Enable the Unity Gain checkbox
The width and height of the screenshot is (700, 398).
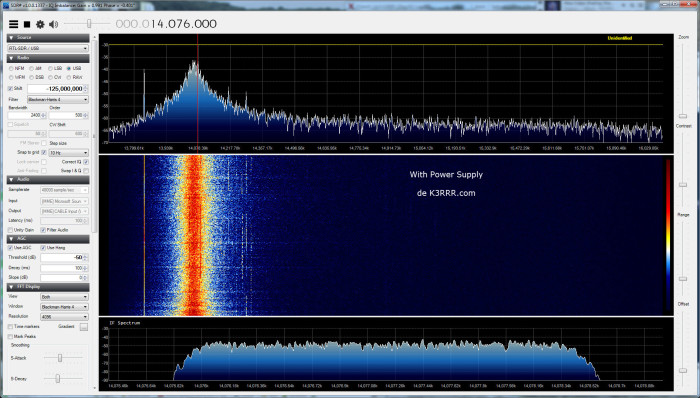pos(11,230)
